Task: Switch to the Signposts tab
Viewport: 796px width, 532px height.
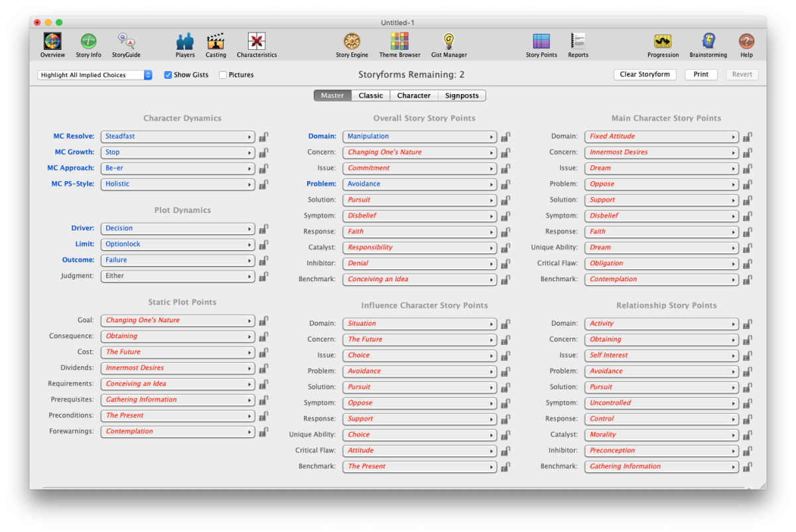Action: (x=462, y=95)
